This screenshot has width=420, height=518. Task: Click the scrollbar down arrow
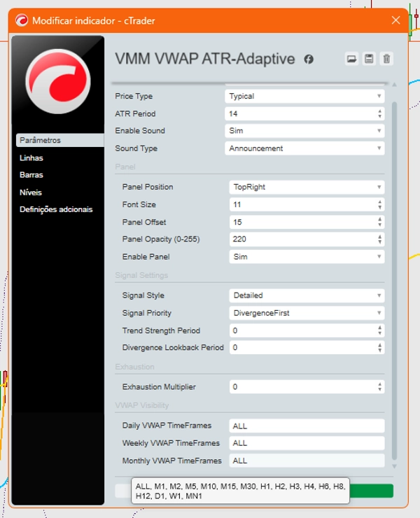pyautogui.click(x=394, y=466)
